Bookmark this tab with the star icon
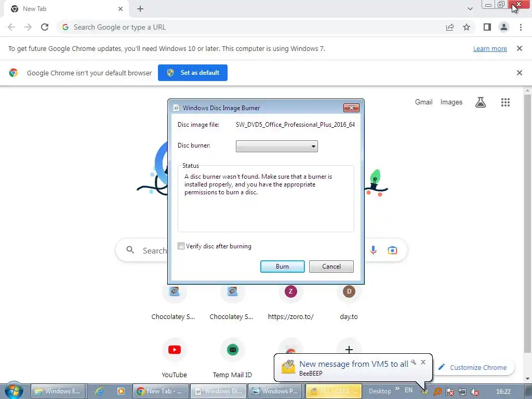 coord(467,27)
